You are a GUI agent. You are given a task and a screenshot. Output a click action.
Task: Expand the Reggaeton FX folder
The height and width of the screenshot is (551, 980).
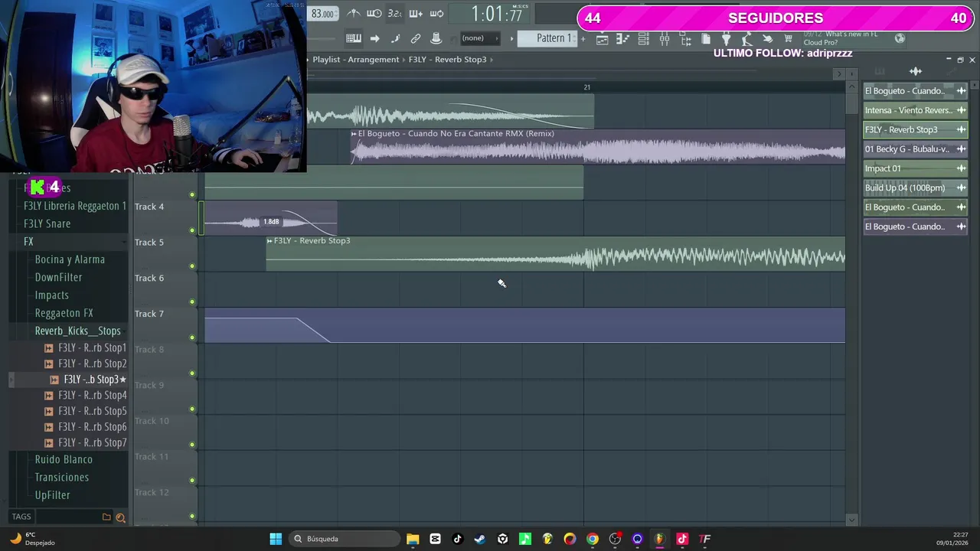tap(64, 313)
